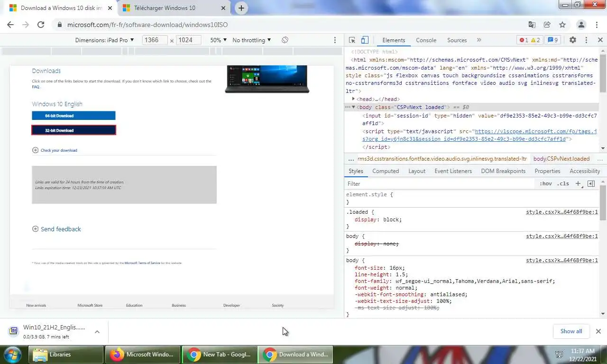Click the height field showing 1024

tap(188, 40)
